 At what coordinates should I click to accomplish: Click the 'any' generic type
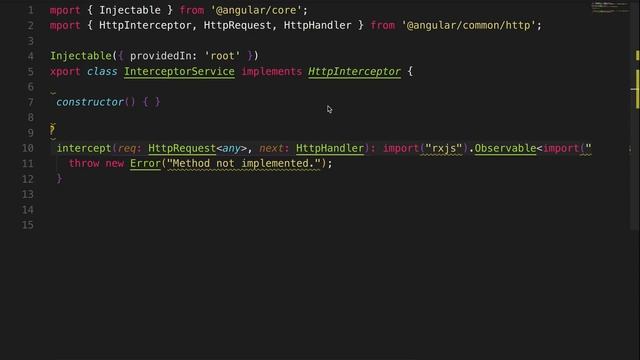(x=231, y=148)
